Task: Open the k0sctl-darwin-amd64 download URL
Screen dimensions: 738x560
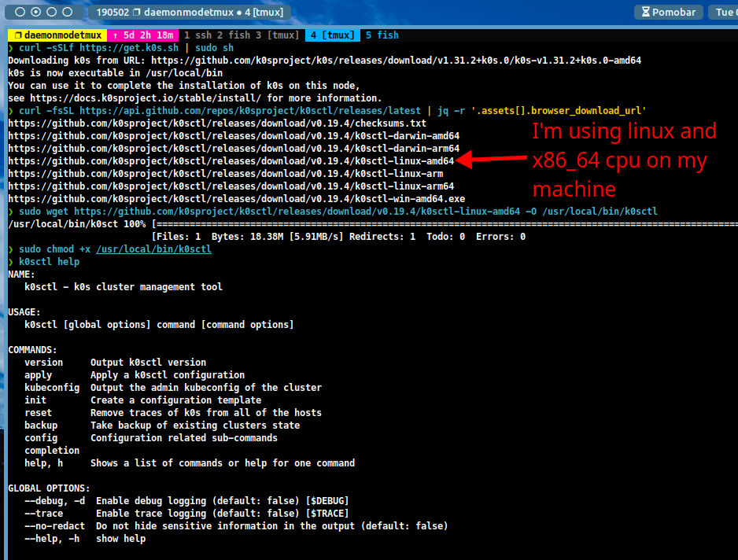Action: click(x=234, y=136)
